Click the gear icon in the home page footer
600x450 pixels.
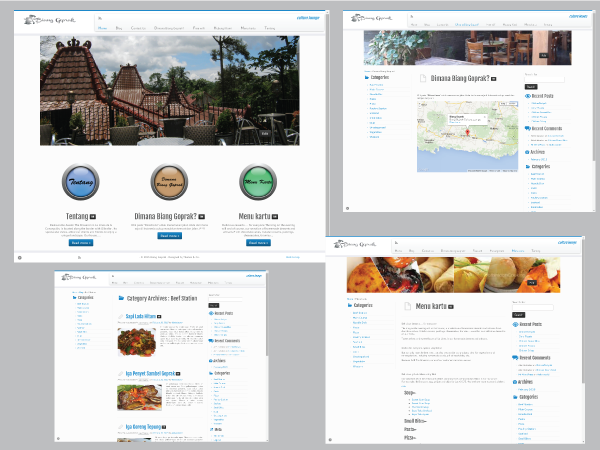(20, 258)
